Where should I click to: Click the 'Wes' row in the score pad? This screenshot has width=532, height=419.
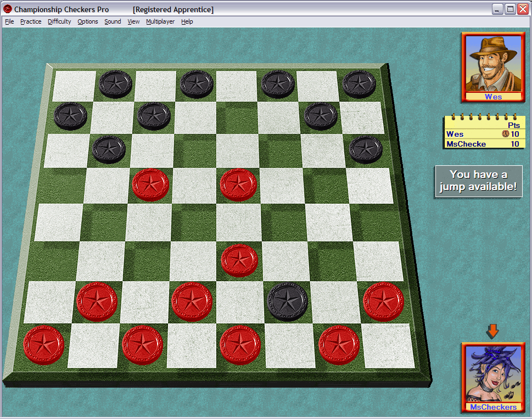click(484, 134)
